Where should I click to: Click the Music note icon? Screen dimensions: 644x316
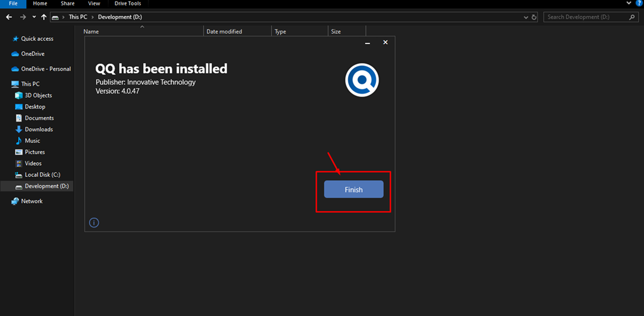[19, 141]
